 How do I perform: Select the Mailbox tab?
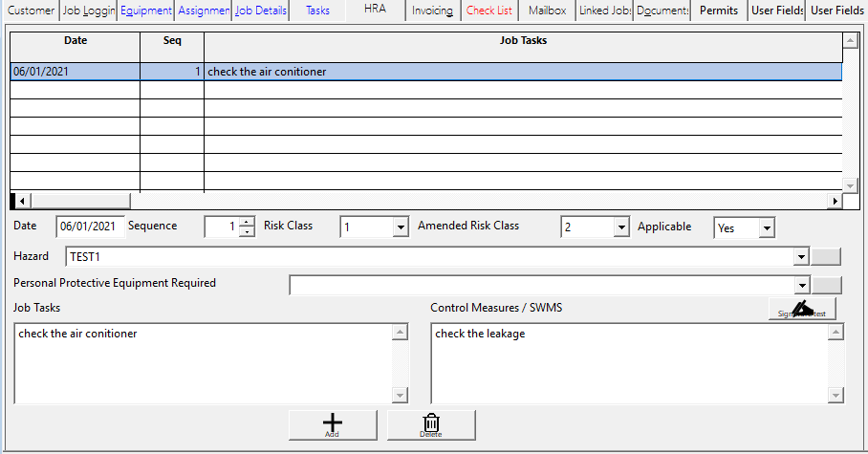pos(547,11)
